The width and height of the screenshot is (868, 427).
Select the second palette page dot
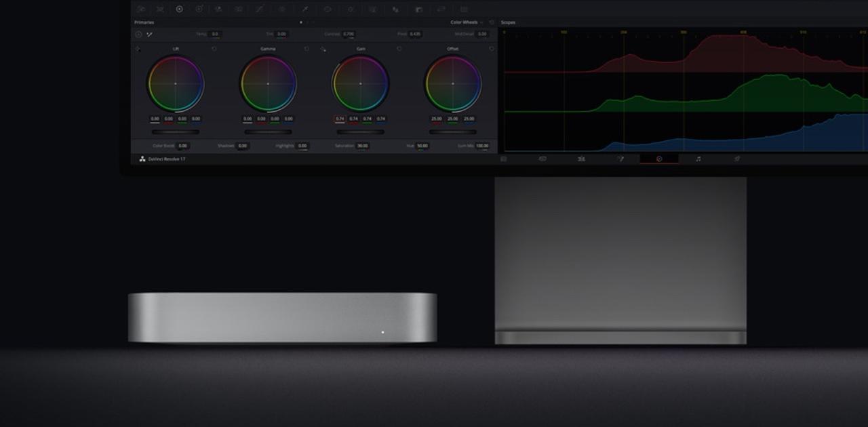tap(307, 22)
